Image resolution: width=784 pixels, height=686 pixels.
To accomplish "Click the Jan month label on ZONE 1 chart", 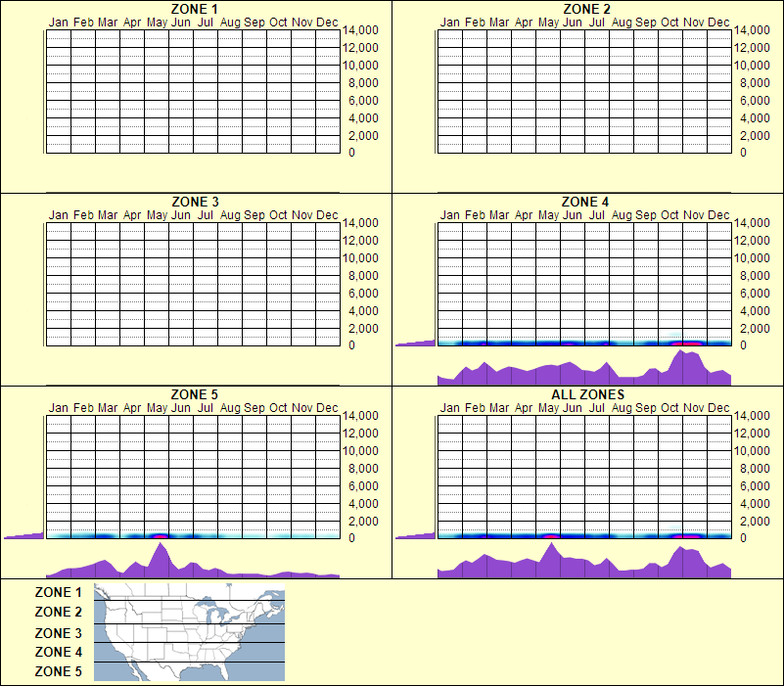I will (x=58, y=22).
